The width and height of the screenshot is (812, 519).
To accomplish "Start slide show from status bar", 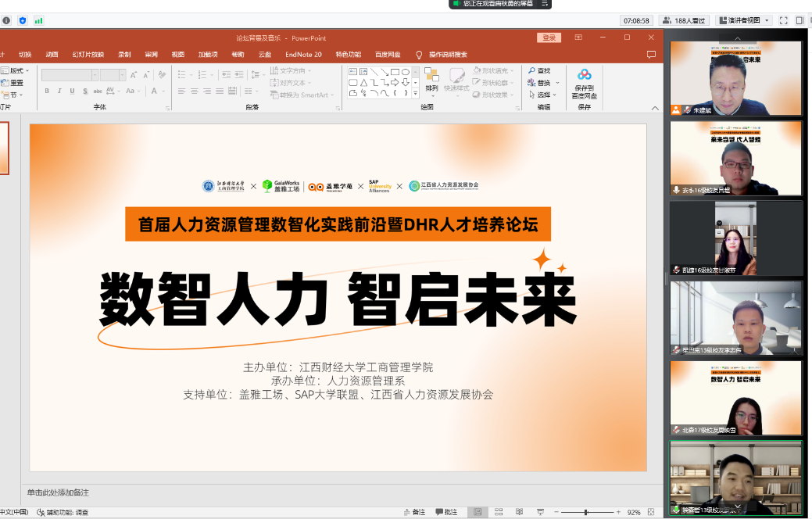I will [x=540, y=512].
